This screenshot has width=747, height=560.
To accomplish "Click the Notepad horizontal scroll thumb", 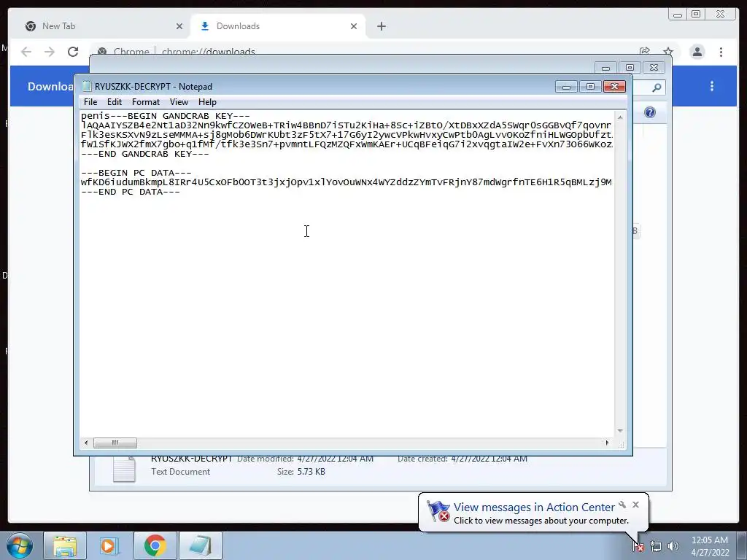I will [x=115, y=443].
